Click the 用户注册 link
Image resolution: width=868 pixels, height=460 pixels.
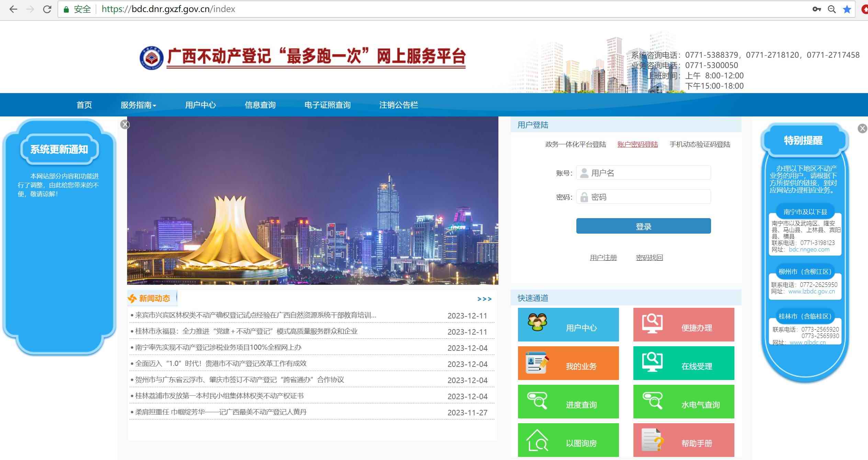coord(603,258)
